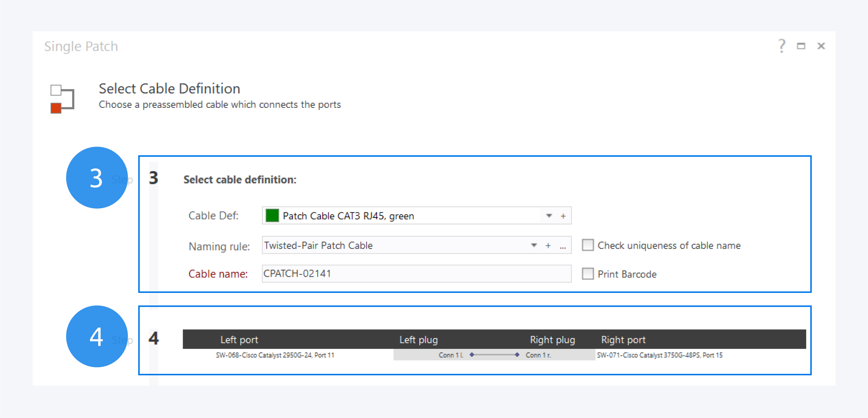Image resolution: width=868 pixels, height=418 pixels.
Task: Expand the Cable Def dropdown arrow
Action: (549, 216)
